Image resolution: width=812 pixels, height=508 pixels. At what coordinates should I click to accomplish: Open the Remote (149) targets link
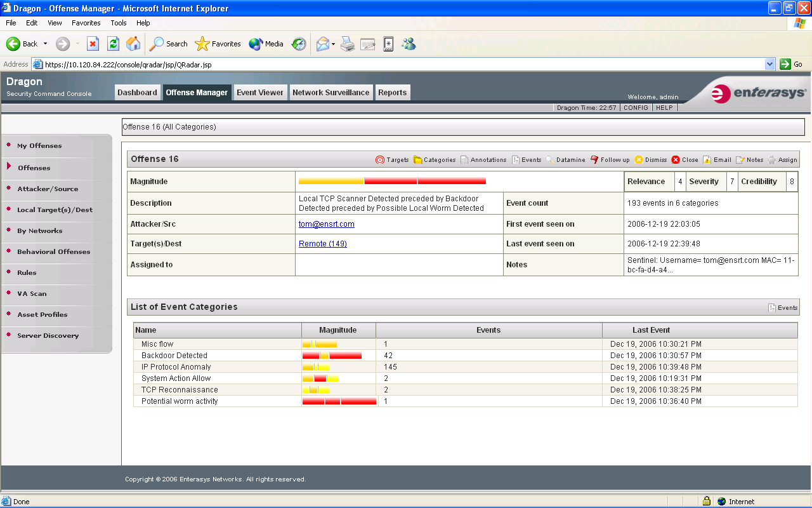point(323,244)
